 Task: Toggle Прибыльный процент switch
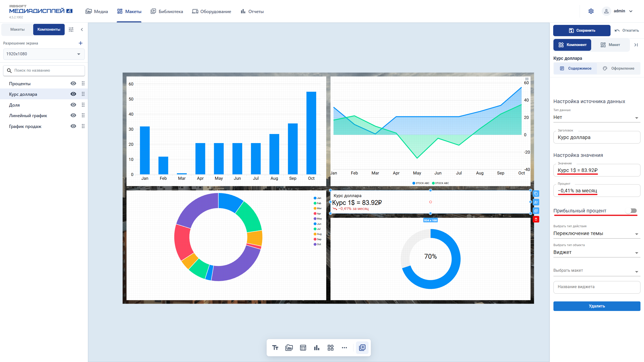coord(632,211)
